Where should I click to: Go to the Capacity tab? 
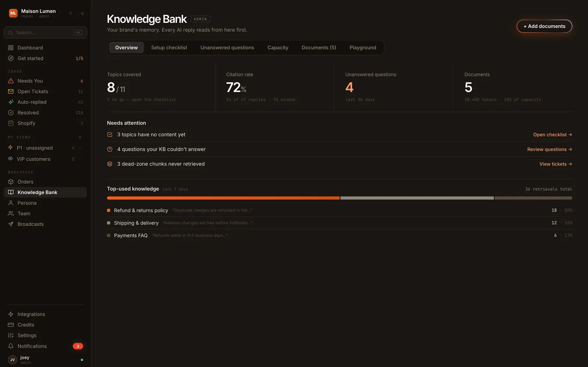pyautogui.click(x=278, y=48)
